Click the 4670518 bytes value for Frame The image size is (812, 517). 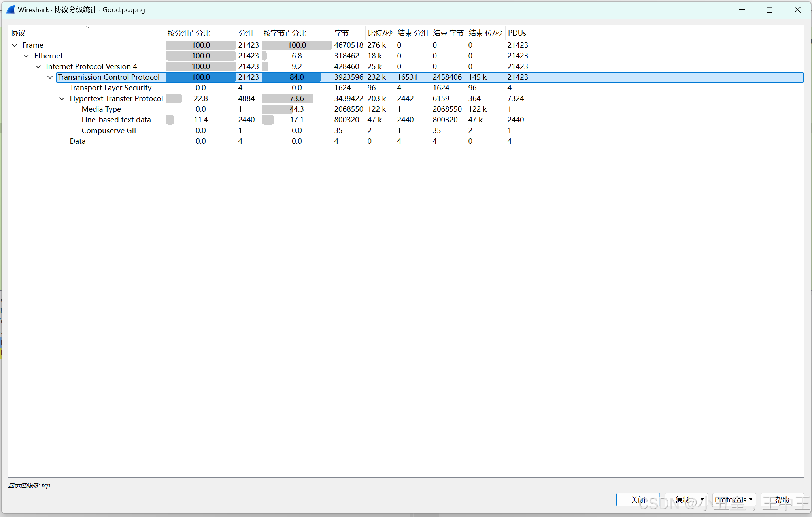click(349, 45)
